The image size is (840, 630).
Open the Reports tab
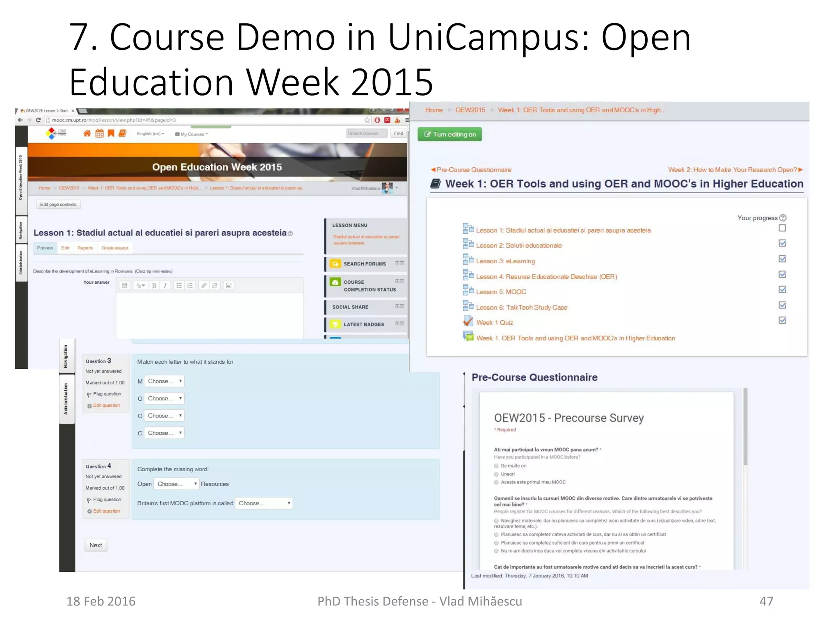pos(85,248)
